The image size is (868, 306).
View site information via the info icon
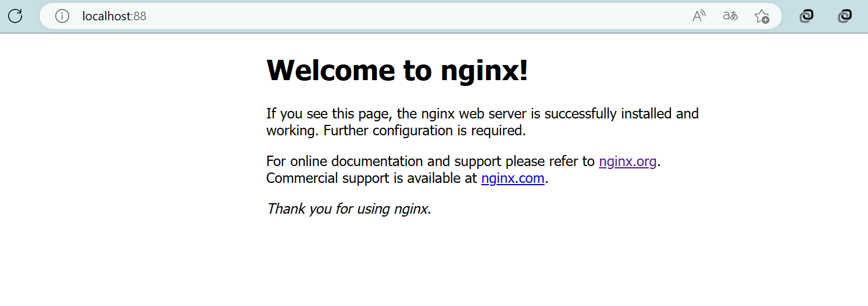point(62,16)
